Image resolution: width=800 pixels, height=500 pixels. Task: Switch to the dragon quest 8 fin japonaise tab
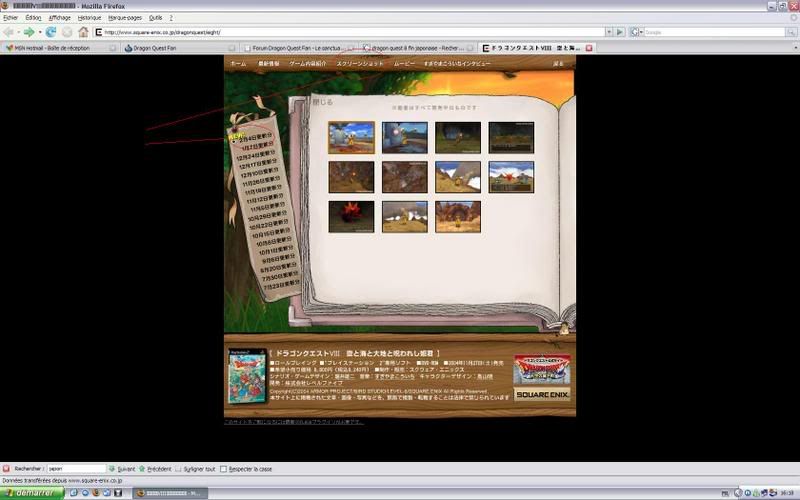click(417, 48)
